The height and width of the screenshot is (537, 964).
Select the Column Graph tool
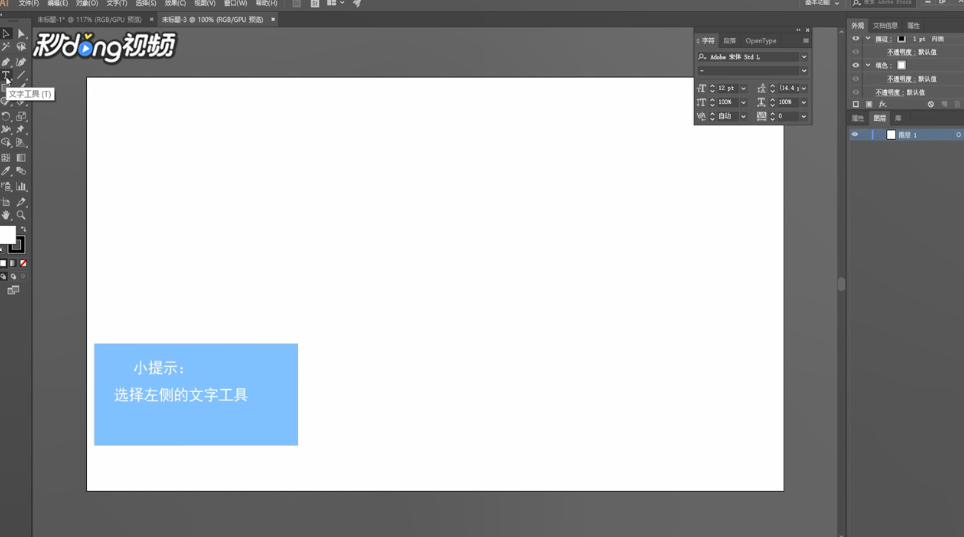[x=21, y=186]
